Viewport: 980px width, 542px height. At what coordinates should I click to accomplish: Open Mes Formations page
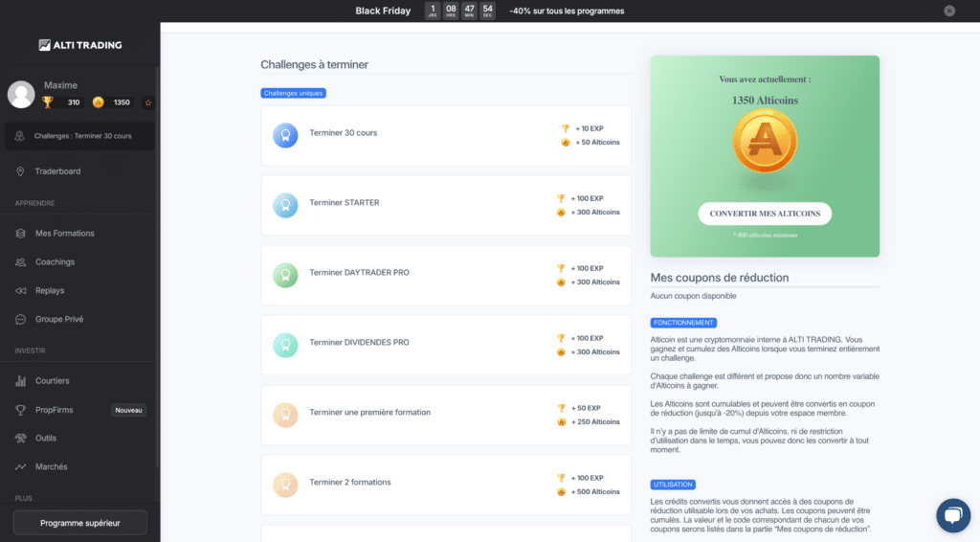click(x=64, y=234)
